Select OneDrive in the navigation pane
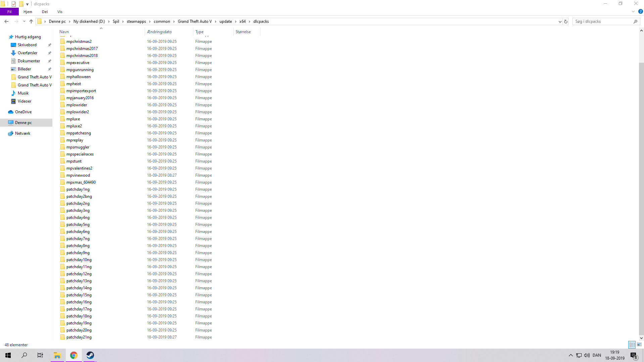Image resolution: width=644 pixels, height=362 pixels. pyautogui.click(x=23, y=112)
